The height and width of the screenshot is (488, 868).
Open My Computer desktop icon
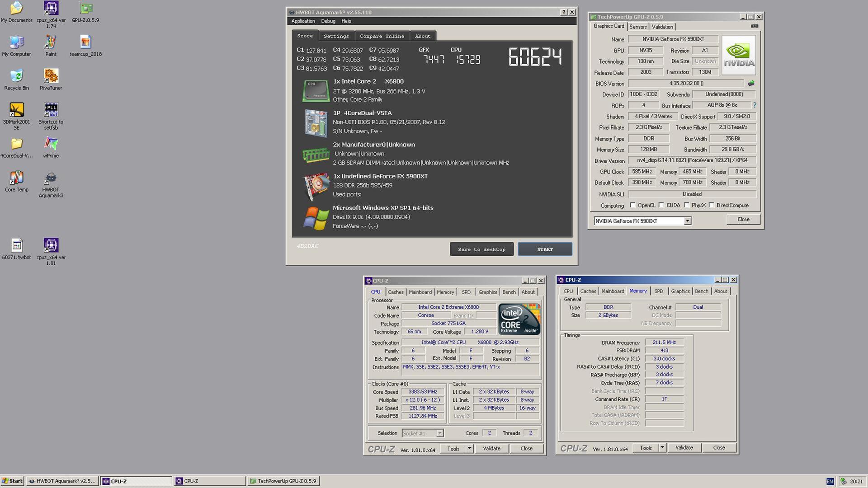point(16,46)
